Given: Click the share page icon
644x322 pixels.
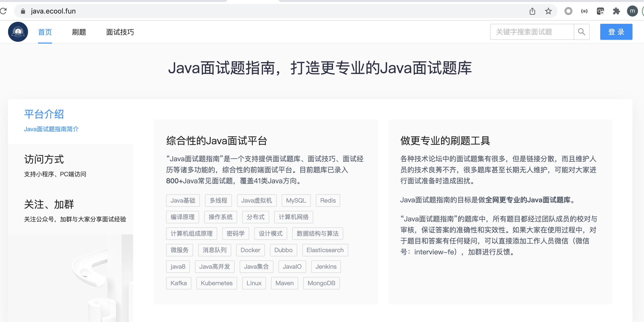Looking at the screenshot, I should (x=532, y=11).
